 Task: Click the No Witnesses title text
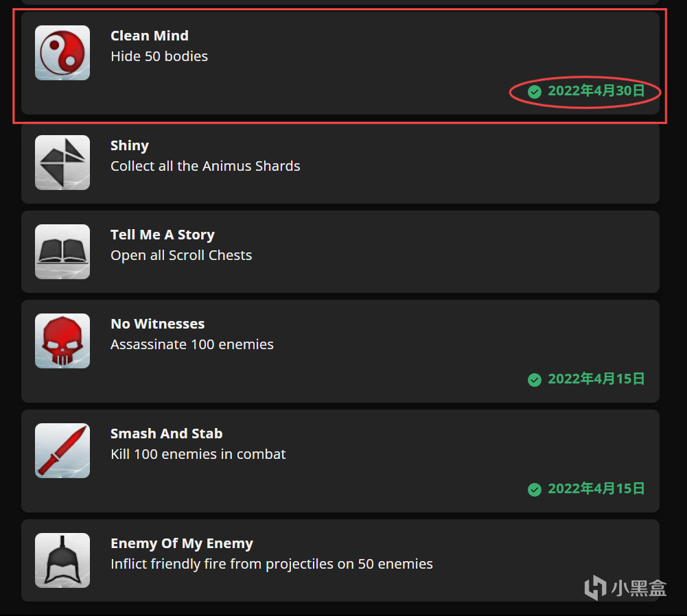[x=158, y=324]
